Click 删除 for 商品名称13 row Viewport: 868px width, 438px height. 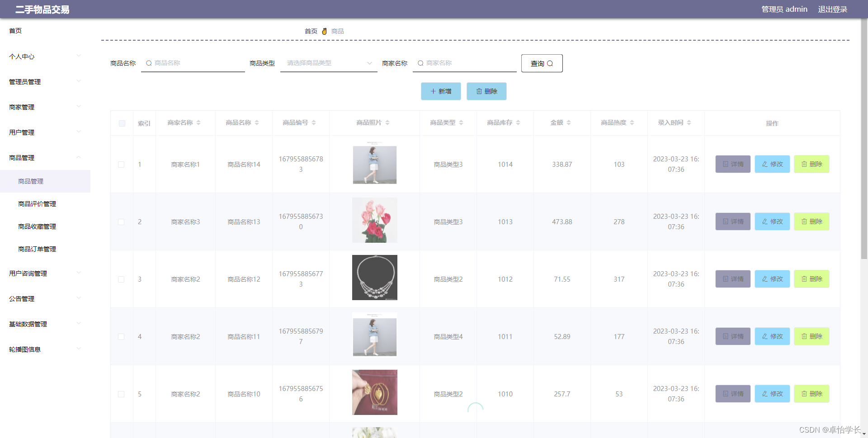(811, 221)
